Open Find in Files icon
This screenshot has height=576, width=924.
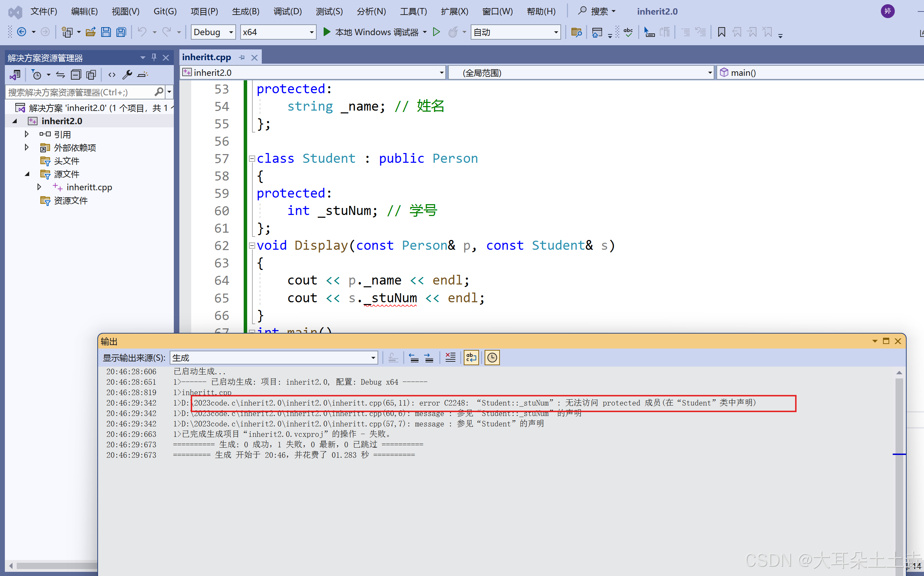point(576,32)
